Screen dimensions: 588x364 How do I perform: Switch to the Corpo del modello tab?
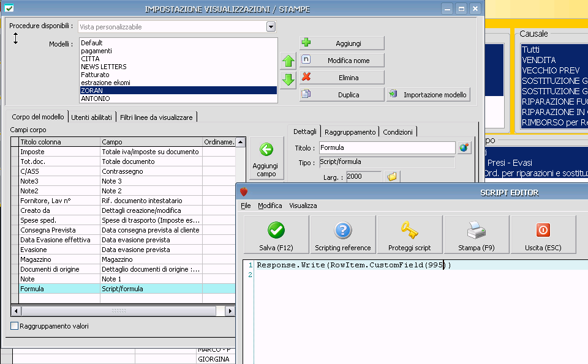click(x=38, y=117)
